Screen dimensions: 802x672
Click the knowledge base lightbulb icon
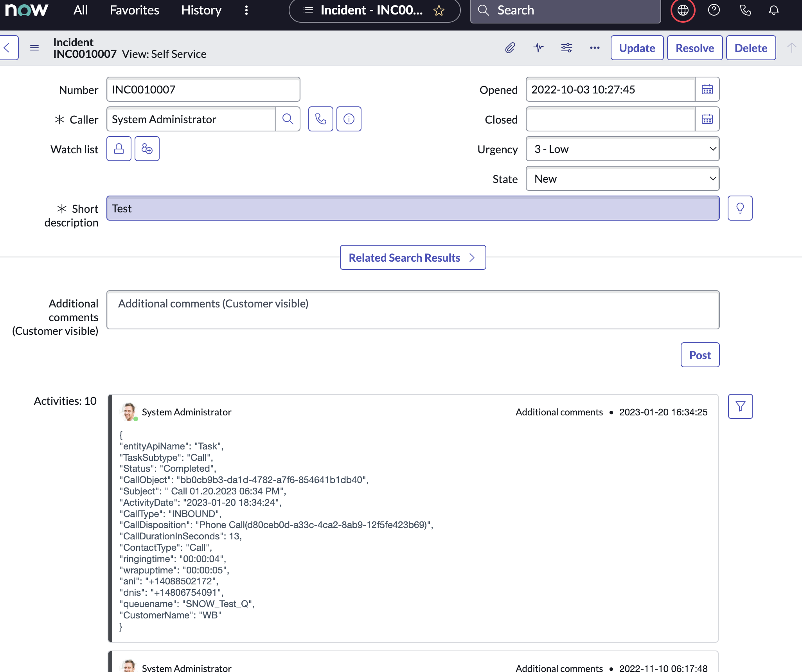point(739,208)
